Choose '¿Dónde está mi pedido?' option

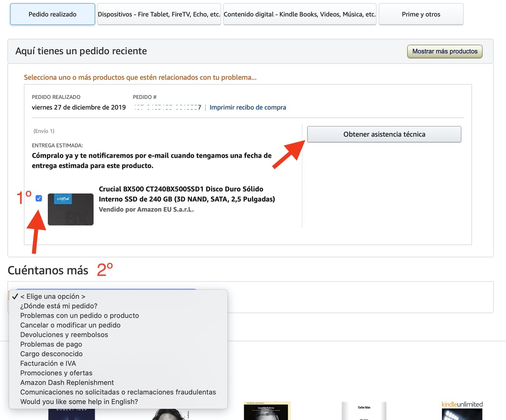point(59,306)
